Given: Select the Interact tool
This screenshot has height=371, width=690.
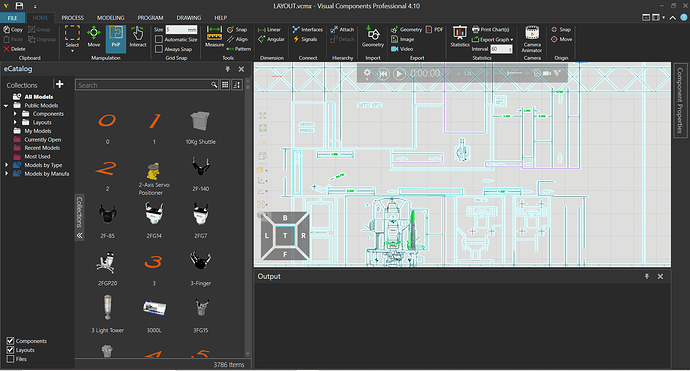Looking at the screenshot, I should pyautogui.click(x=138, y=36).
